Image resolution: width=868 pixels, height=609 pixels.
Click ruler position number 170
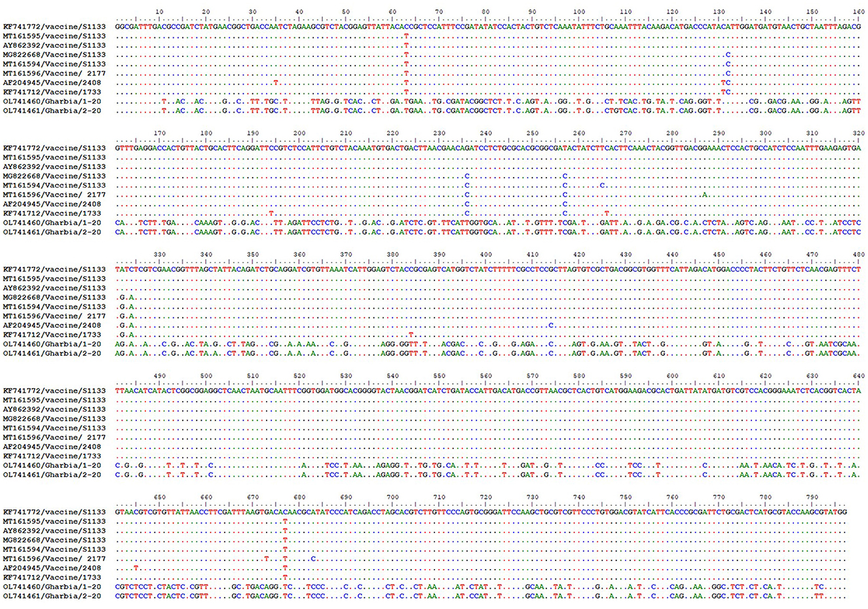159,133
